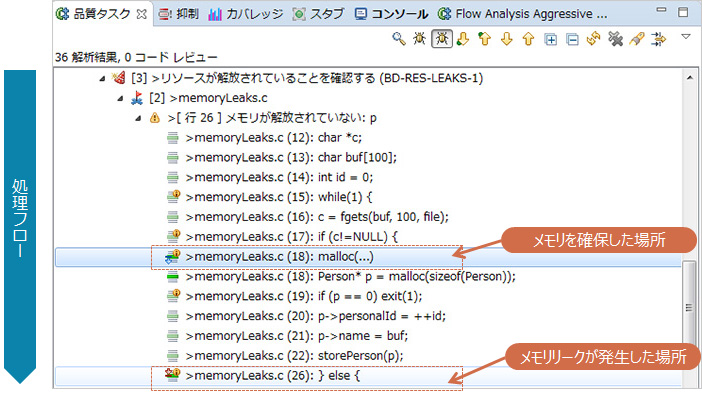Toggle the highlighted bug filter button
The image size is (702, 397).
(x=442, y=39)
